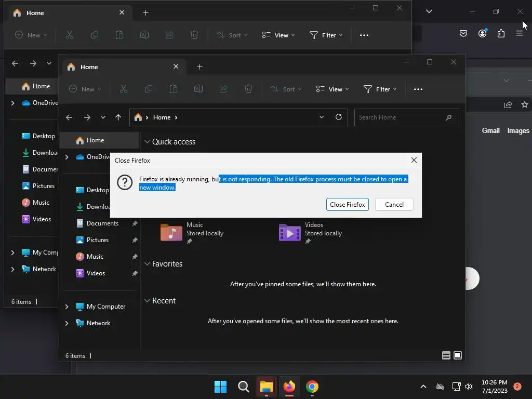The width and height of the screenshot is (532, 399).
Task: Click the Search Home input field
Action: 406,117
